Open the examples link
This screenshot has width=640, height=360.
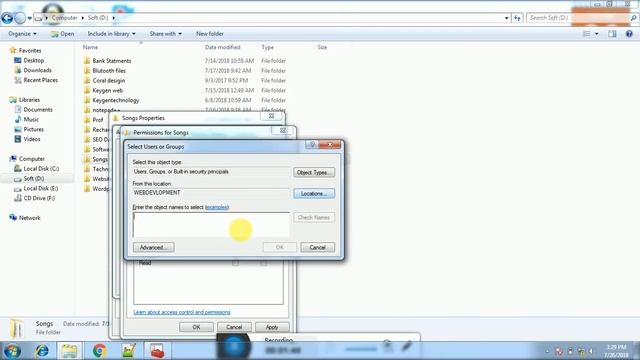tap(217, 207)
